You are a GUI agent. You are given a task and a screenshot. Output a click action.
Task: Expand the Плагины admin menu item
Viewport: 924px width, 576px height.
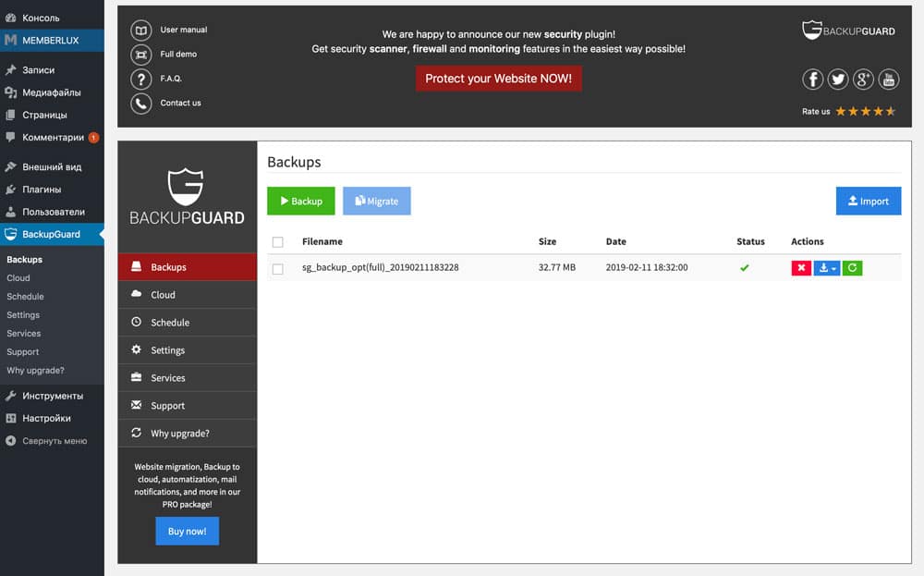(42, 190)
